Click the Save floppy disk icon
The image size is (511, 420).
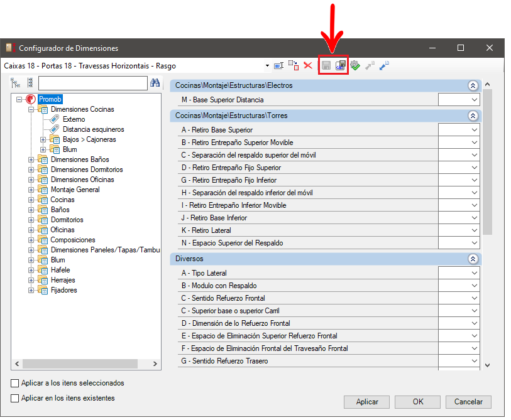[x=326, y=65]
